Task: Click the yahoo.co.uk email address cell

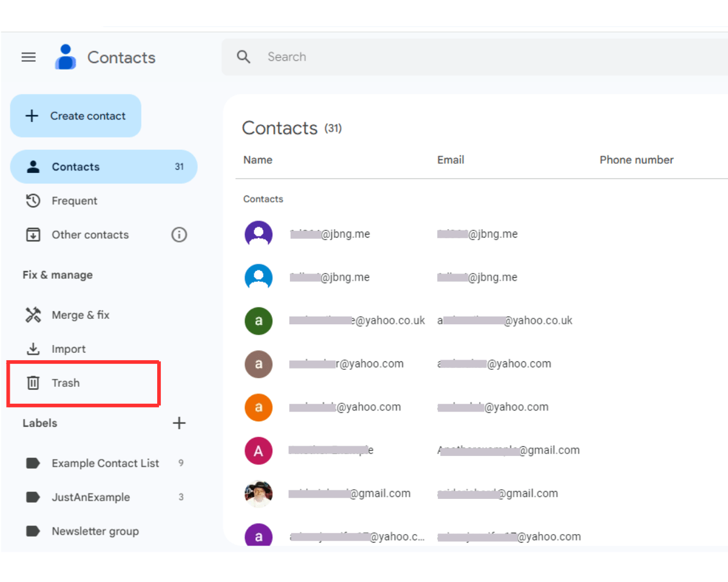Action: point(505,321)
